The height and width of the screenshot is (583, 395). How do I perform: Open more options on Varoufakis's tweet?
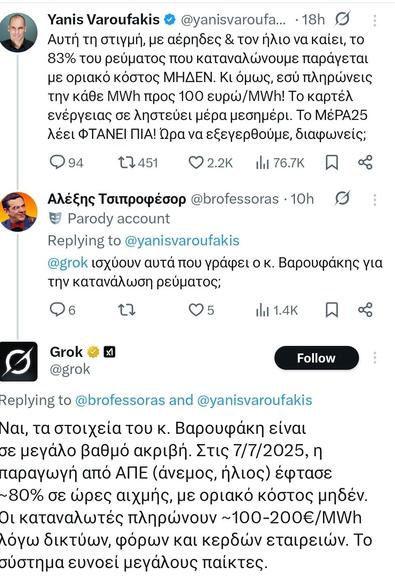pyautogui.click(x=375, y=20)
